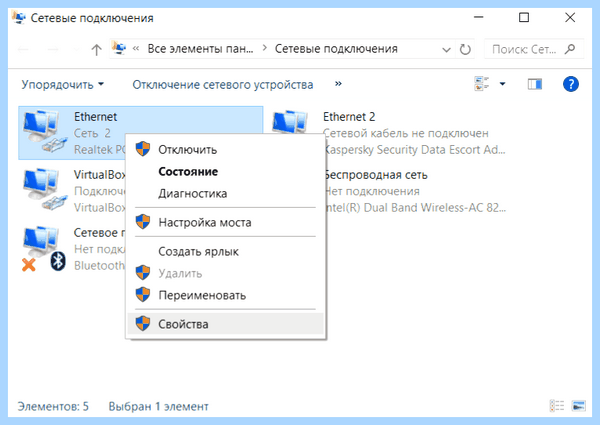Image resolution: width=600 pixels, height=425 pixels.
Task: Click the address bar network icon
Action: point(119,48)
